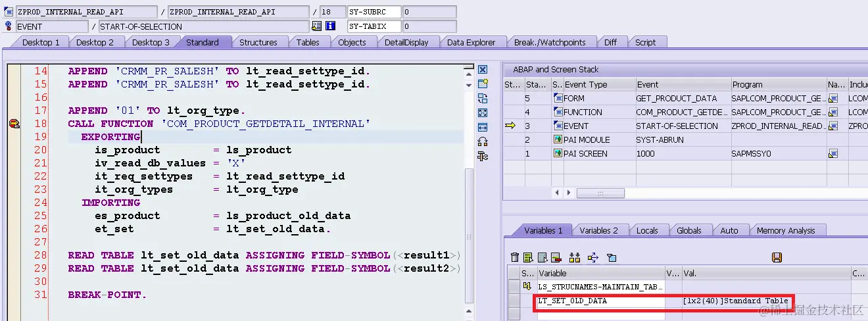The width and height of the screenshot is (868, 321).
Task: Click the branching arrows icon in Variables toolbar
Action: 592,257
